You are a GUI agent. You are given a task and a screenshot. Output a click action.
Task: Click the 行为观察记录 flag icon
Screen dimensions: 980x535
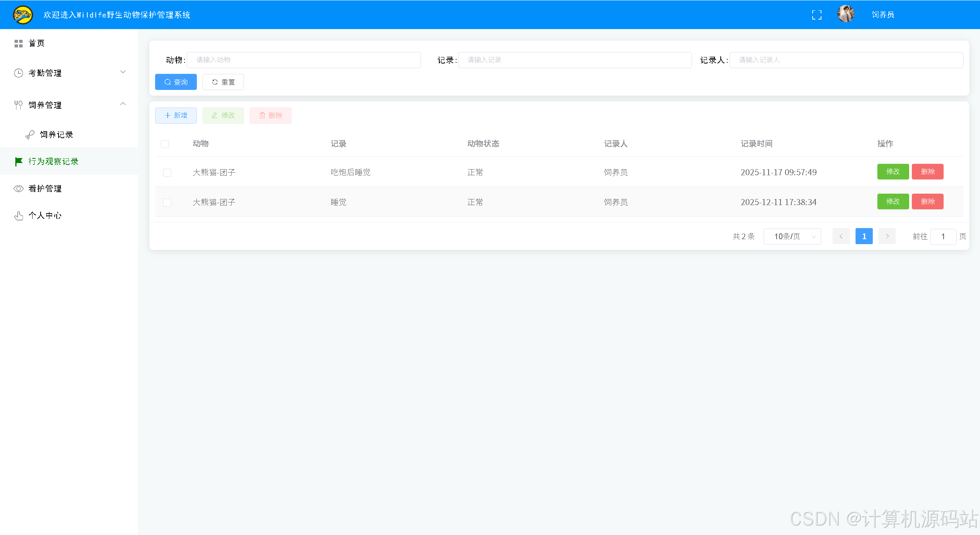[x=18, y=161]
